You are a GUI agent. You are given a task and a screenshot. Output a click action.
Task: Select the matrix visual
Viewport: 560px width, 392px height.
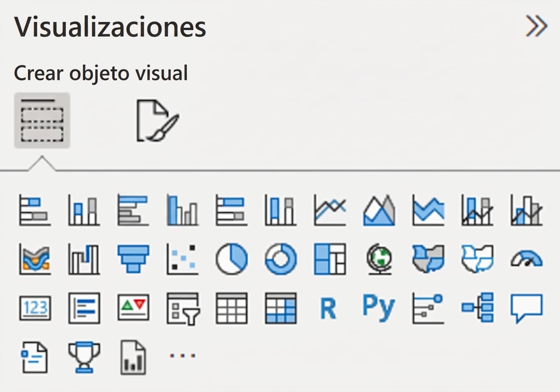pos(280,309)
